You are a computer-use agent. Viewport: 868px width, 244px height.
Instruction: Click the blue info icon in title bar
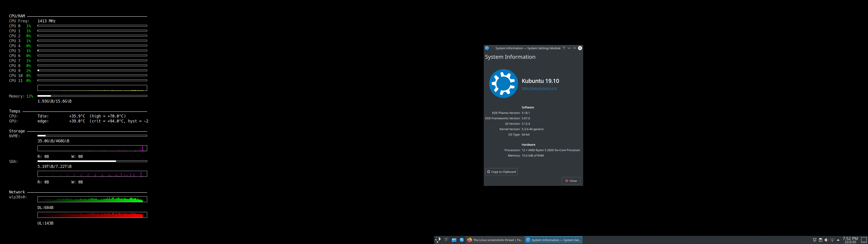pos(487,48)
